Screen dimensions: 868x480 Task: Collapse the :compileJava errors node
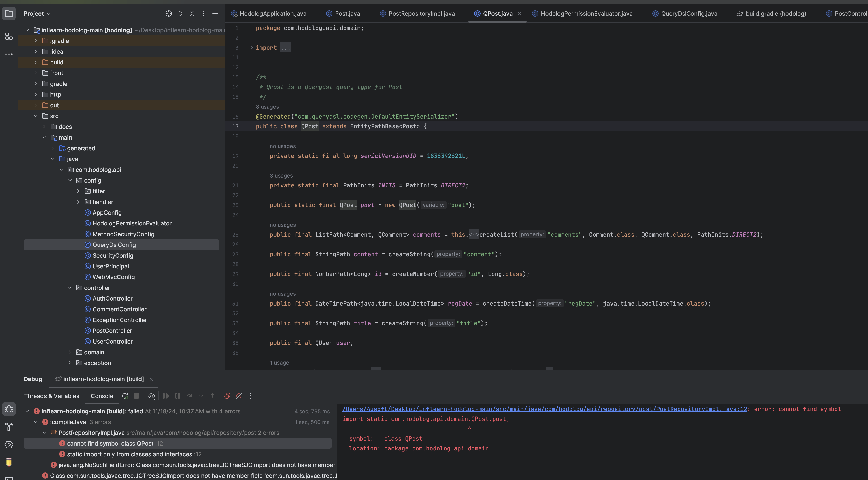click(36, 422)
